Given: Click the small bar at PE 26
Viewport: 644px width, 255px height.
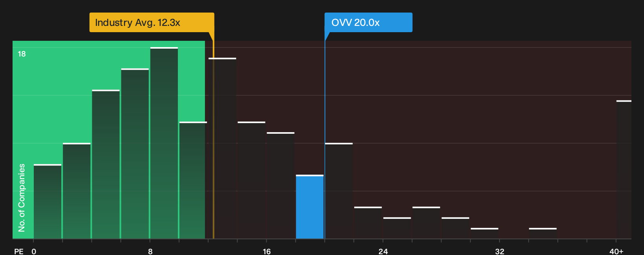Looking at the screenshot, I should (426, 222).
